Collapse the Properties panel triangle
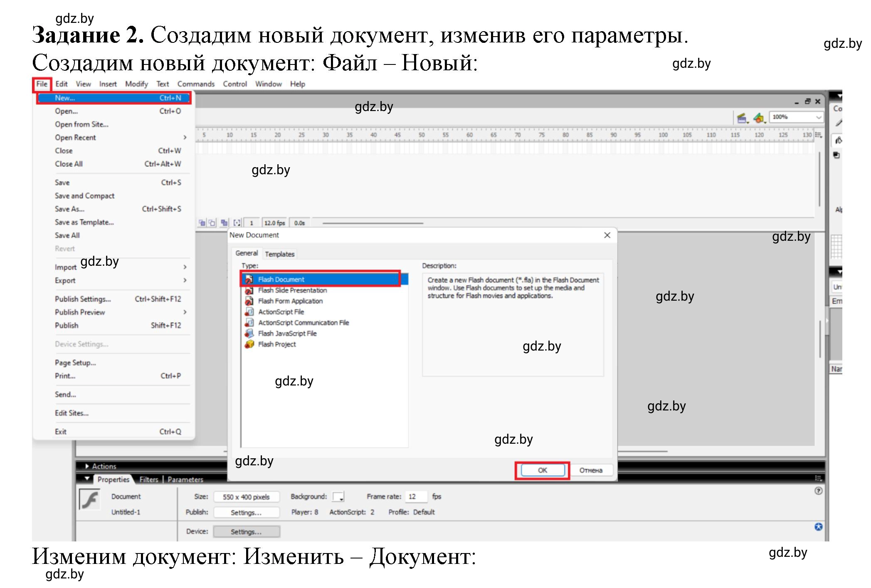871x588 pixels. point(87,479)
